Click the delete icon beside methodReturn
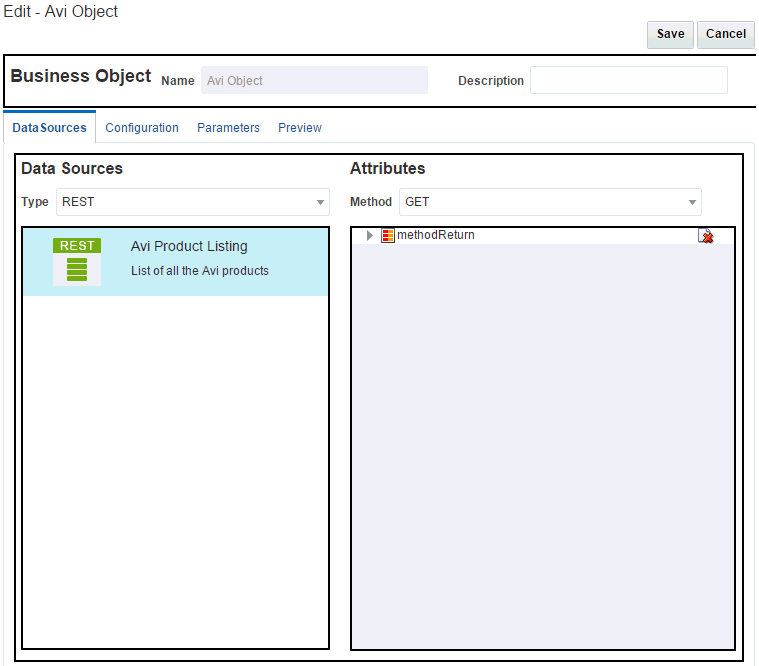 click(705, 236)
